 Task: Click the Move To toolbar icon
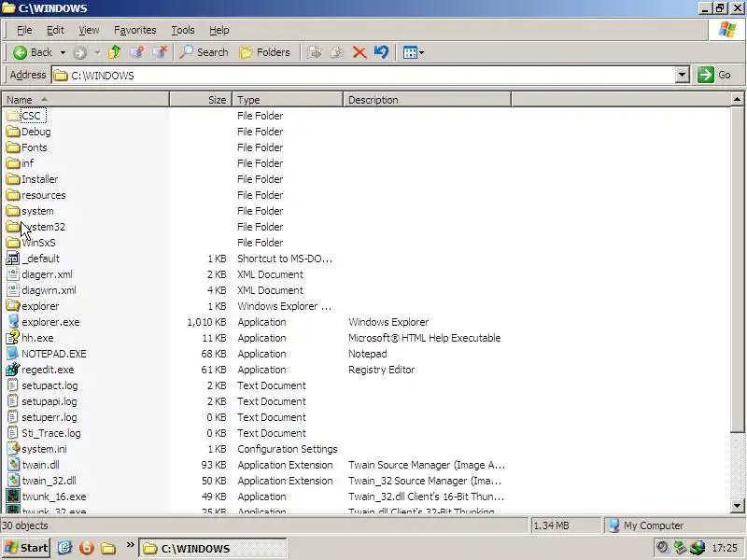click(315, 52)
